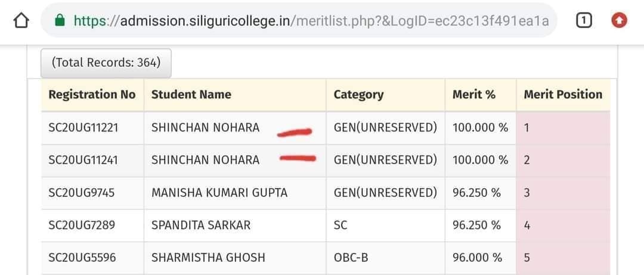The image size is (644, 275).
Task: Click the Student Name column header
Action: click(235, 95)
